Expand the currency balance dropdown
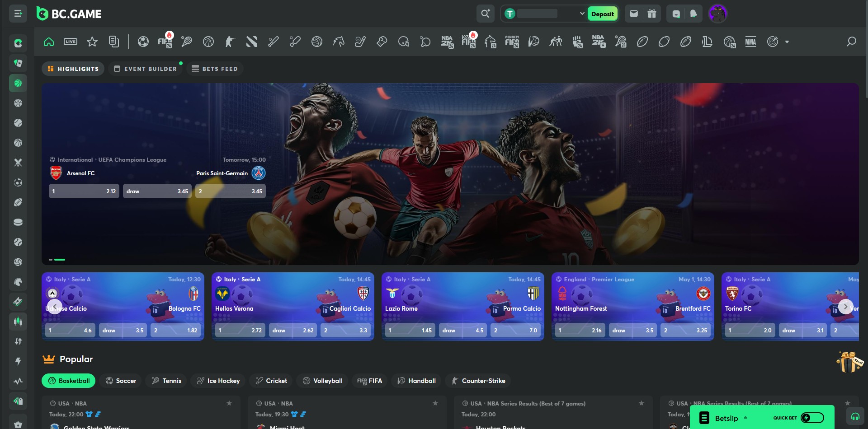 click(582, 14)
